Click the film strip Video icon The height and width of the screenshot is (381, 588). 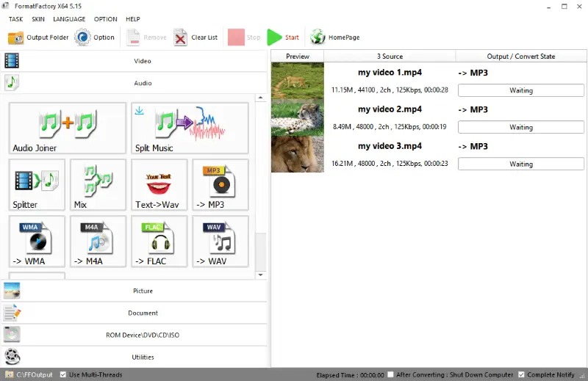(12, 61)
